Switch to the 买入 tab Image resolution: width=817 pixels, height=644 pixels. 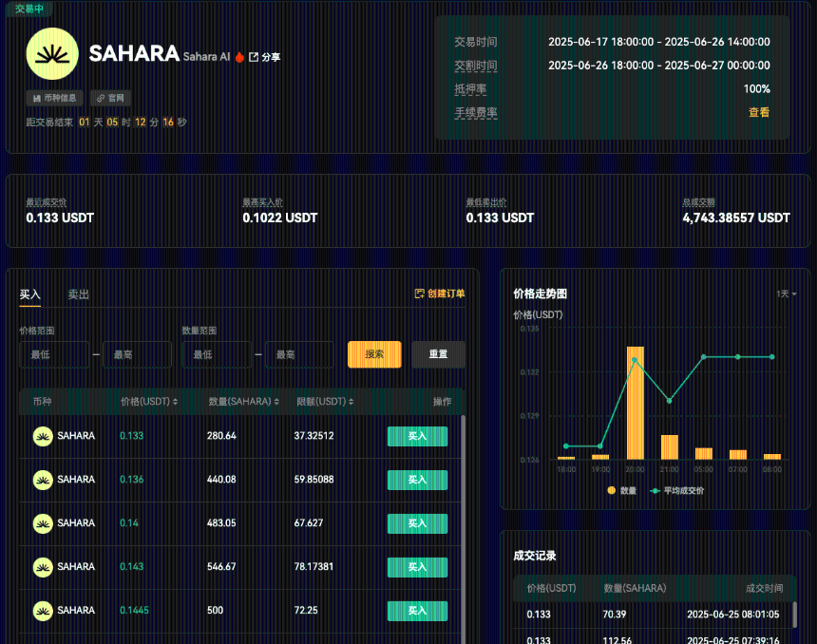pos(29,294)
